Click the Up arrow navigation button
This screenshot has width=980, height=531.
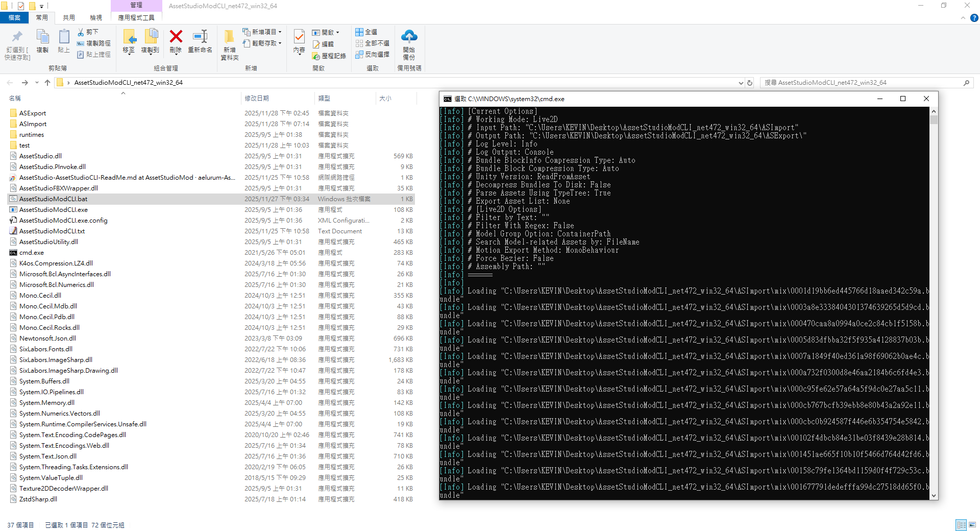pos(47,83)
